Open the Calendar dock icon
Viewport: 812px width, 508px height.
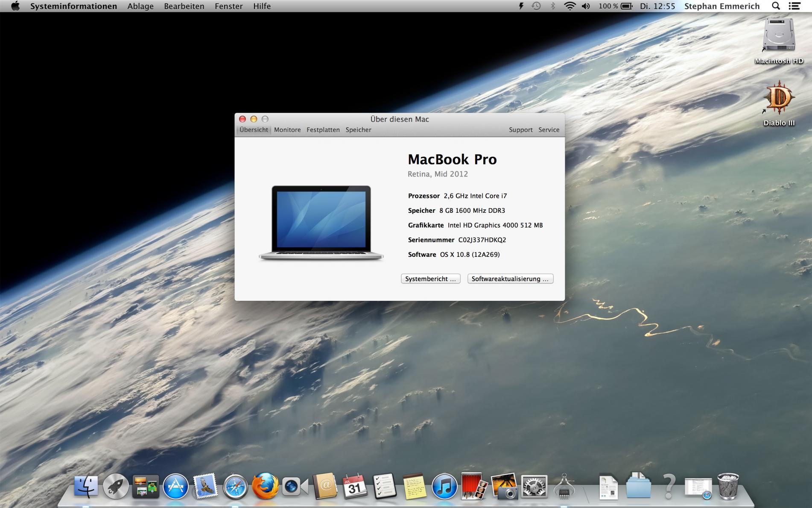coord(355,486)
